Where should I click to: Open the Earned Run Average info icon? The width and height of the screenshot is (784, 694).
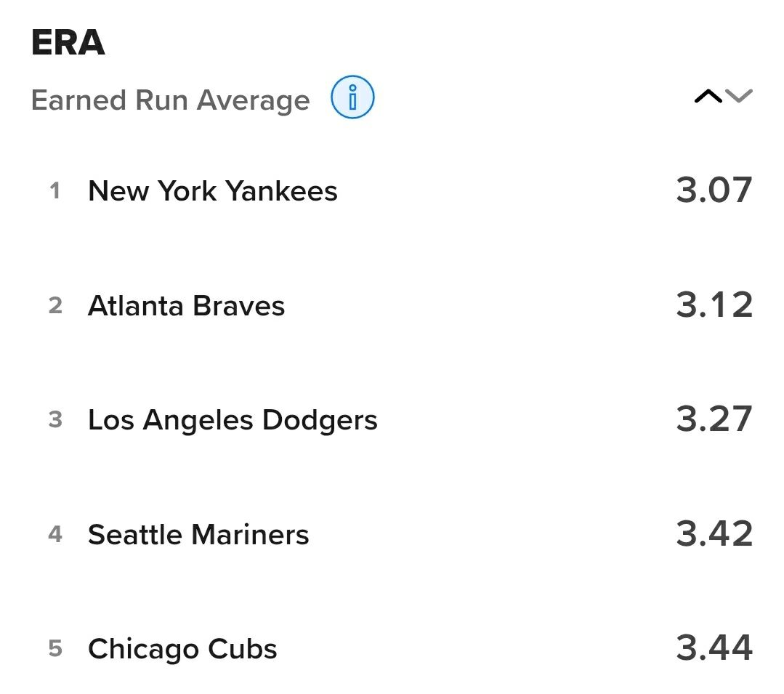point(352,97)
